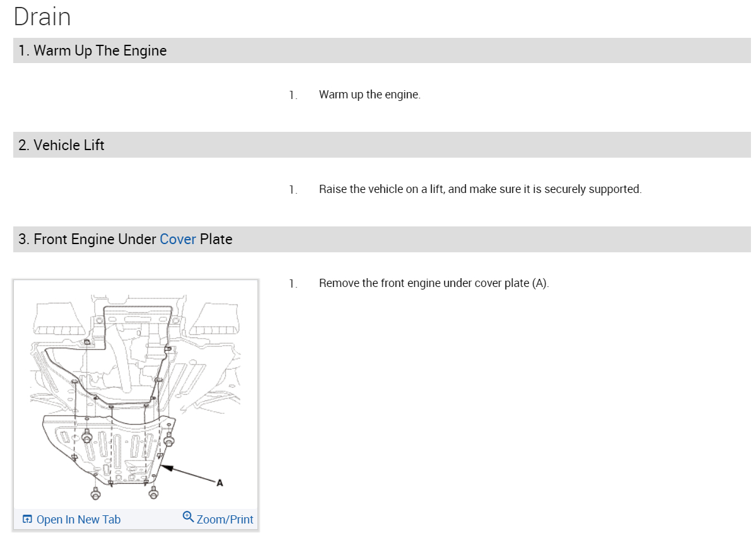Click the 'Remove the front engine under cover' step
The width and height of the screenshot is (756, 538).
pyautogui.click(x=434, y=283)
